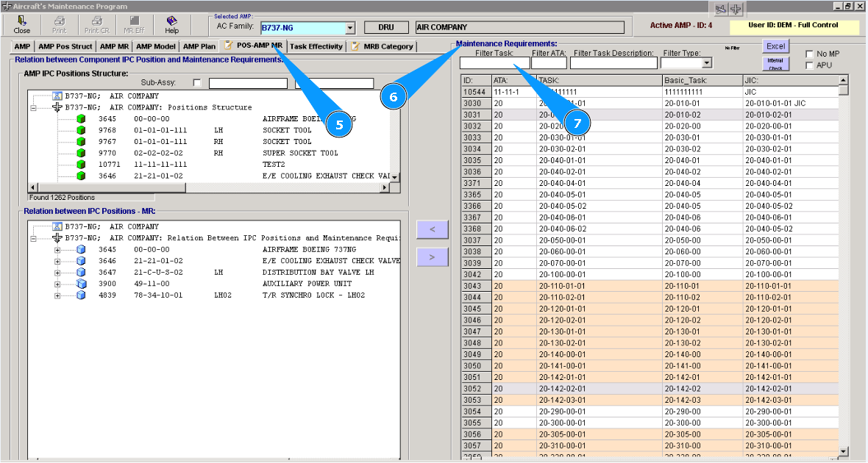The image size is (868, 463).
Task: Click airplane icon beside Positions Structure root
Action: tap(57, 107)
